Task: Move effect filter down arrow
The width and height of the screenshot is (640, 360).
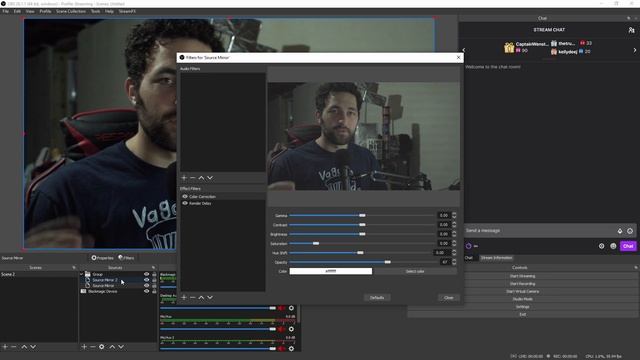Action: click(x=210, y=298)
